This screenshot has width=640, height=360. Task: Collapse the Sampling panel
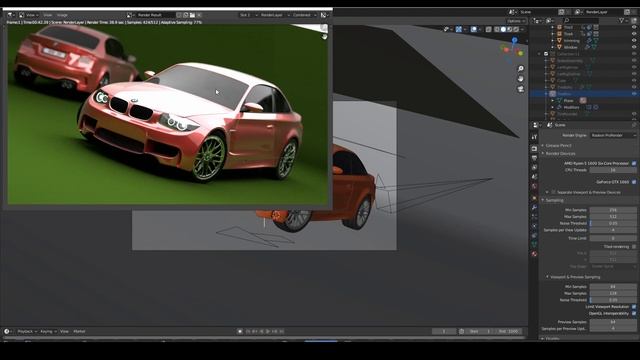554,200
